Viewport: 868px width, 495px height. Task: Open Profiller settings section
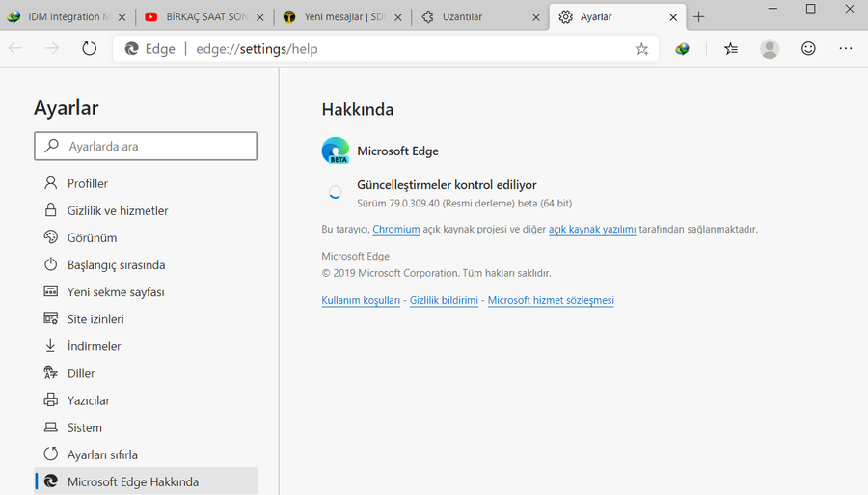point(87,183)
